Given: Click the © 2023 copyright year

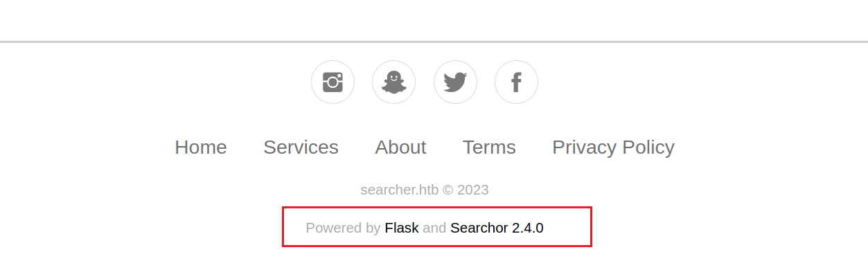Looking at the screenshot, I should click(x=466, y=190).
